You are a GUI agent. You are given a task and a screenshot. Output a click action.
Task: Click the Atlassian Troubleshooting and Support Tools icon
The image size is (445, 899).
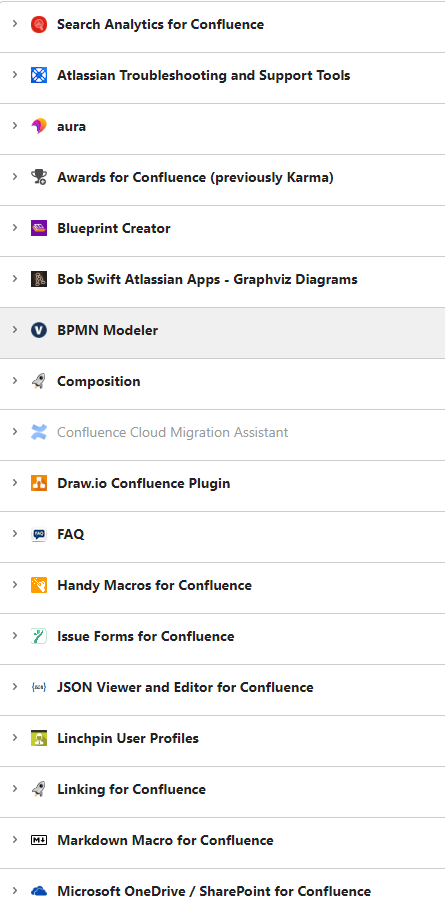click(x=38, y=75)
